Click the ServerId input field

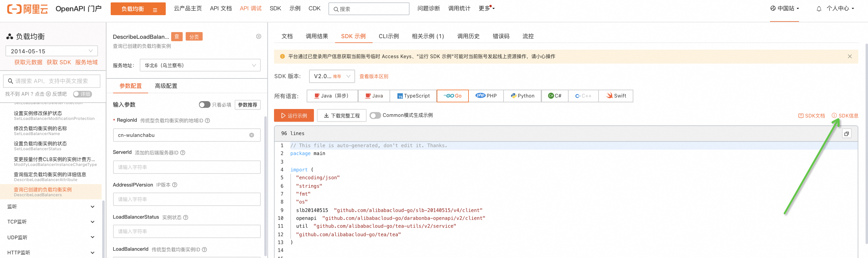(187, 167)
